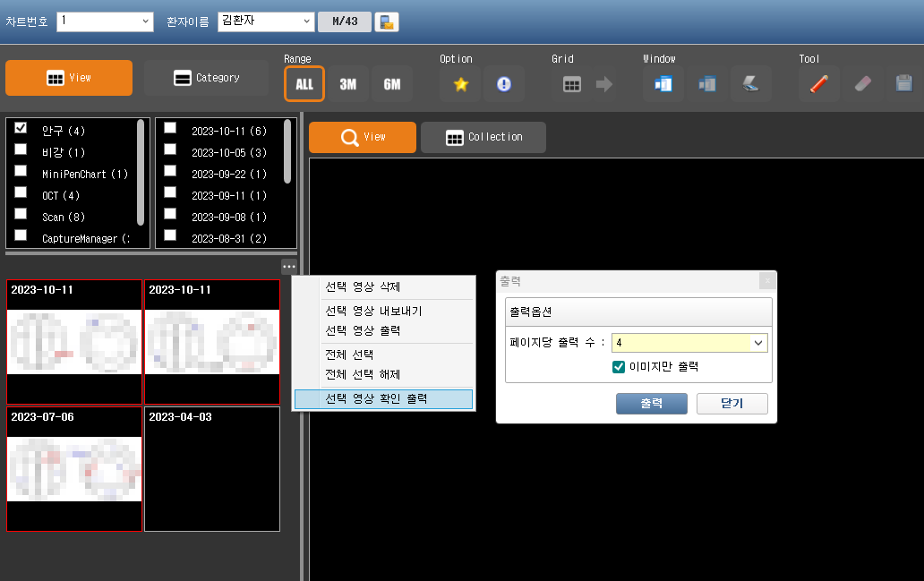Choose 선택 영상 내보내기 from context menu
924x581 pixels.
click(x=373, y=312)
